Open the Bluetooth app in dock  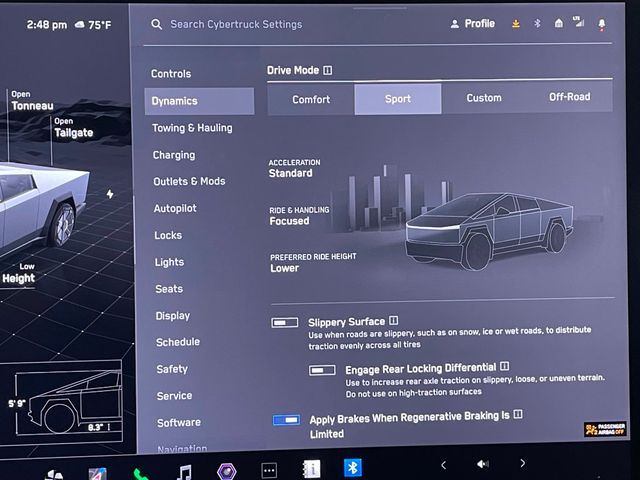pyautogui.click(x=353, y=467)
